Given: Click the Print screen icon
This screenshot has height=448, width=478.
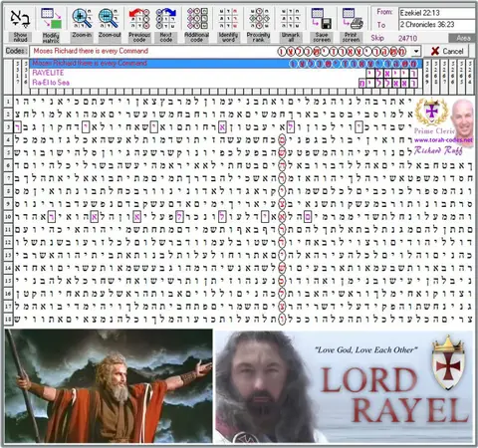Looking at the screenshot, I should click(x=352, y=19).
